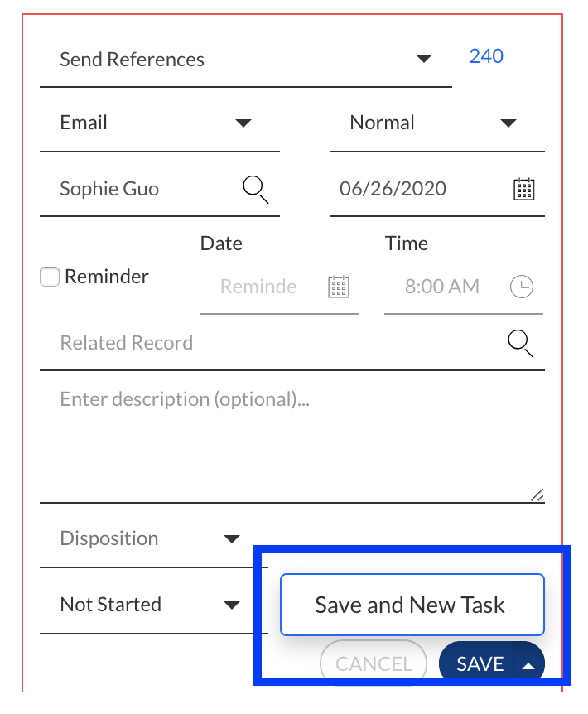Viewport: 588px width, 714px height.
Task: Click the 8:00 AM reminder time field
Action: point(442,287)
